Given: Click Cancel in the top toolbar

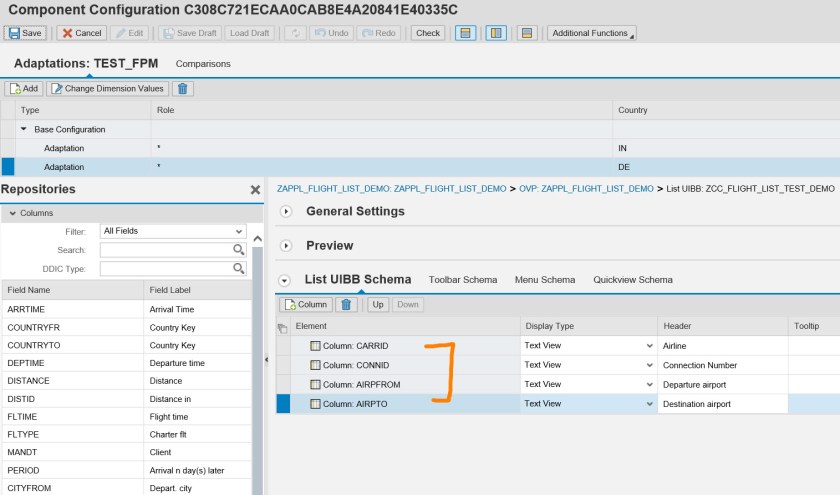Looking at the screenshot, I should click(x=80, y=33).
